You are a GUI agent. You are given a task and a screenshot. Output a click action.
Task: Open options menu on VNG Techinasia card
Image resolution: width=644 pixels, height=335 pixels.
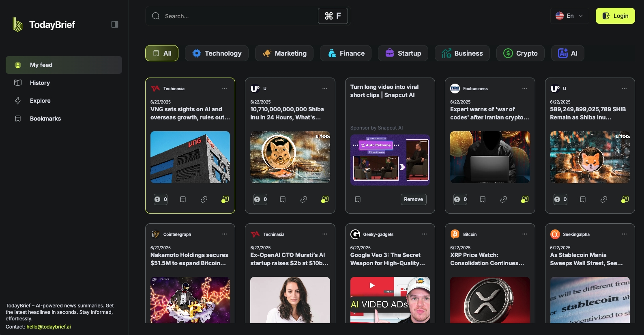[225, 88]
